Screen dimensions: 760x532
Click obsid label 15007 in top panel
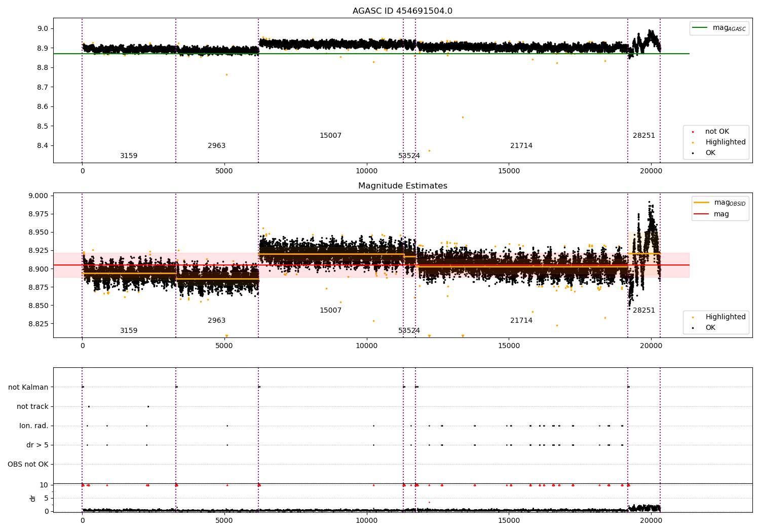[330, 136]
